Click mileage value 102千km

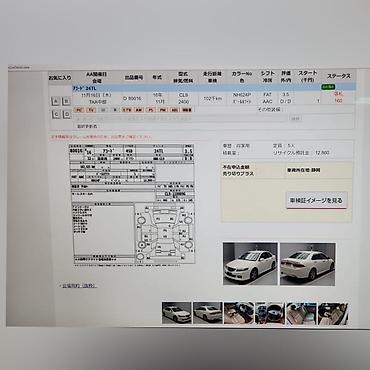(x=213, y=98)
